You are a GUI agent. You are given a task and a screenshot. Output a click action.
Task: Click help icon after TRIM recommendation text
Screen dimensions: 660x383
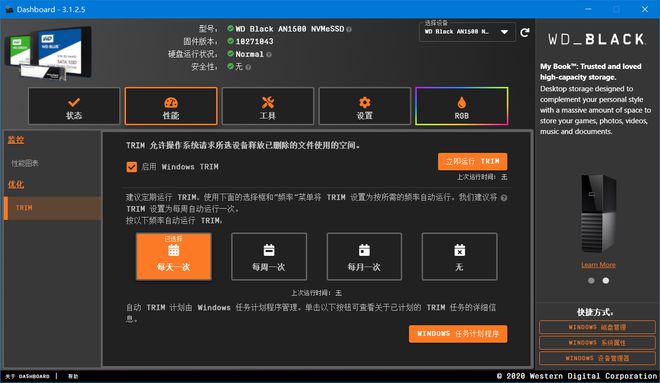(504, 198)
